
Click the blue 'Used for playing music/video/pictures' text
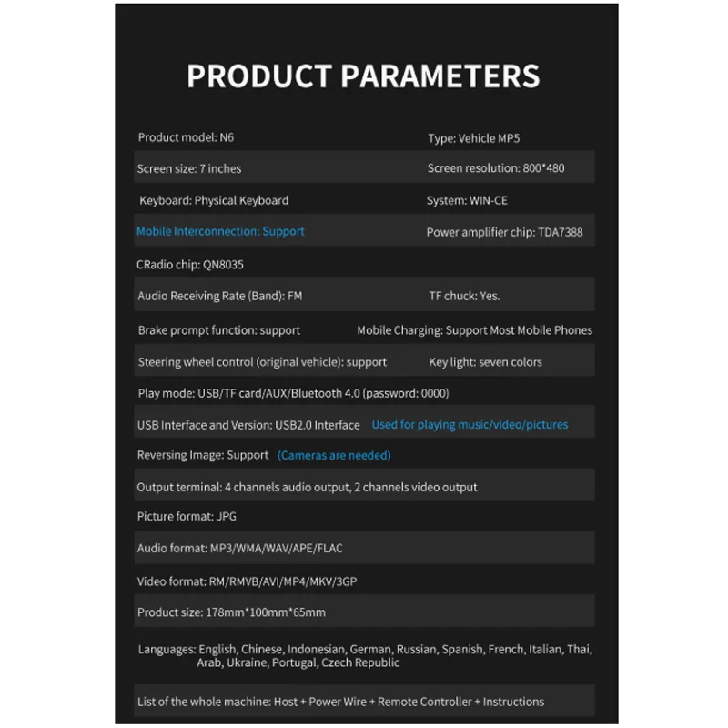coord(470,425)
